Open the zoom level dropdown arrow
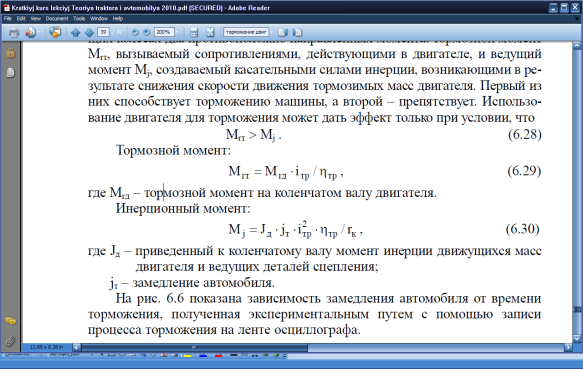583x369 pixels. (x=177, y=32)
